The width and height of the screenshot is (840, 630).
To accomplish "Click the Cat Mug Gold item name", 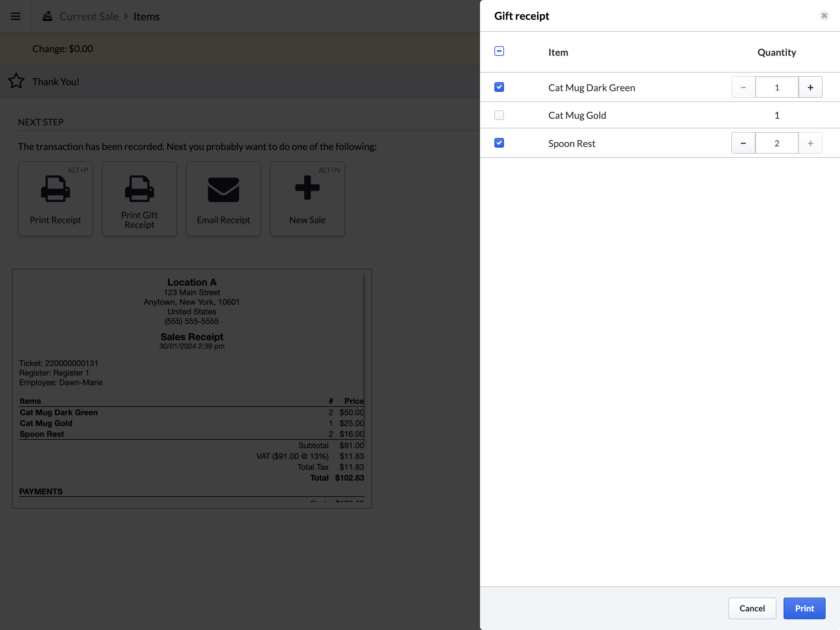I will tap(577, 115).
